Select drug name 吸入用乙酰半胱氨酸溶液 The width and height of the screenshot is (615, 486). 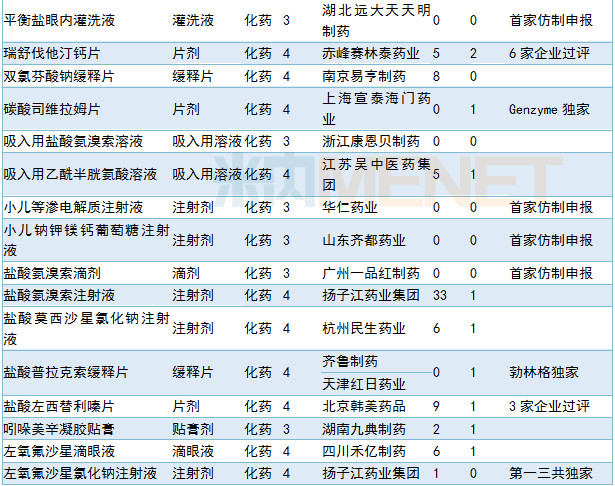pos(80,174)
